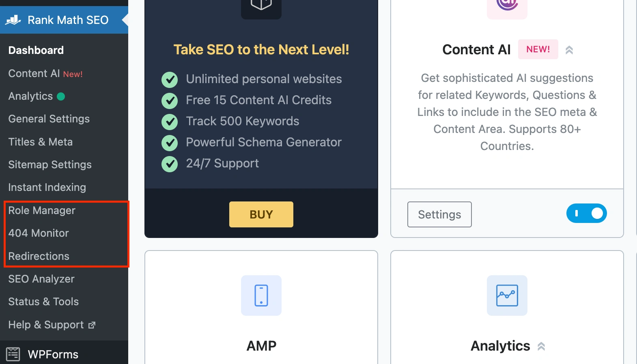This screenshot has height=364, width=637.
Task: Click the NEW! badge on Content AI
Action: (x=538, y=49)
